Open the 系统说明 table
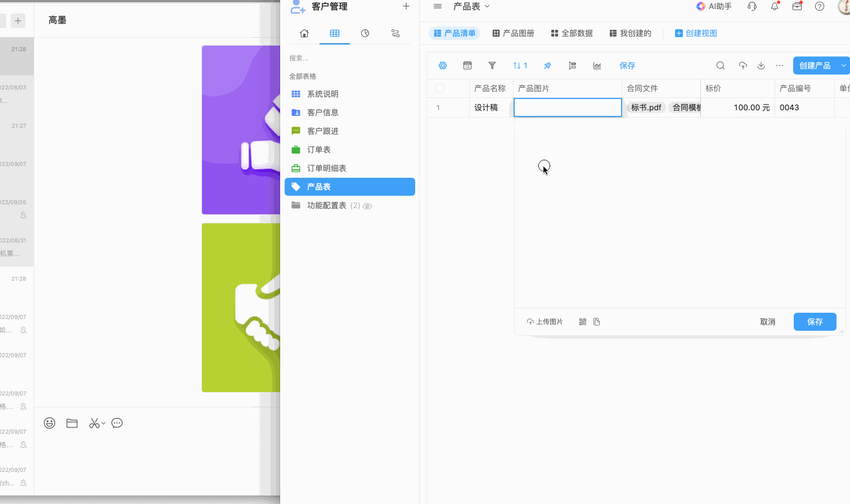850x504 pixels. coord(350,94)
